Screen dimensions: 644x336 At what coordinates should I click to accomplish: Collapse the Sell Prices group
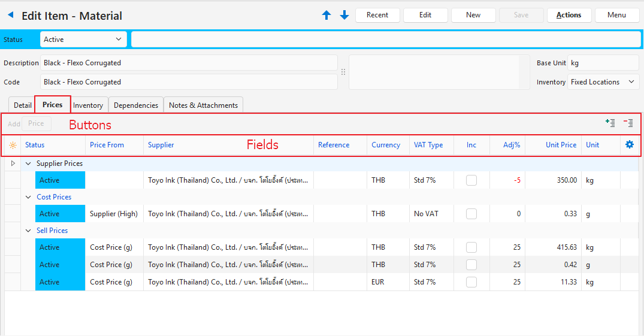[28, 231]
